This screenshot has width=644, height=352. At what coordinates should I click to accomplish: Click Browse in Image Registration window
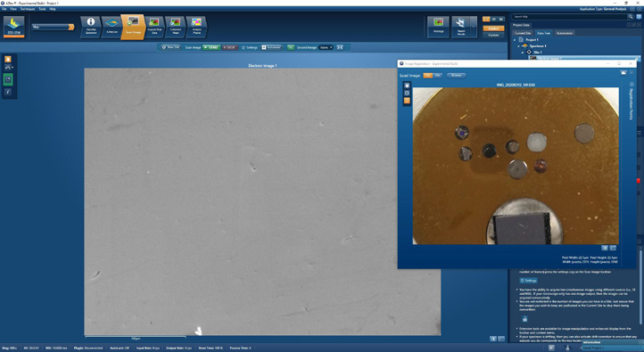click(x=456, y=76)
